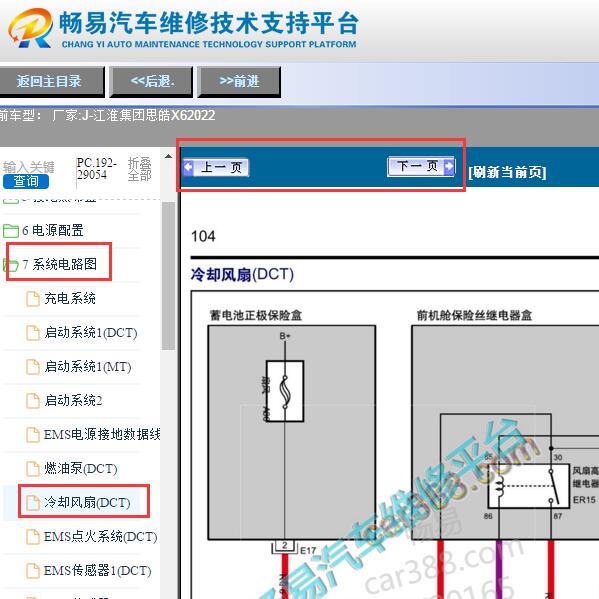This screenshot has width=599, height=599.
Task: Refresh using 刷新当前页 link
Action: point(507,172)
